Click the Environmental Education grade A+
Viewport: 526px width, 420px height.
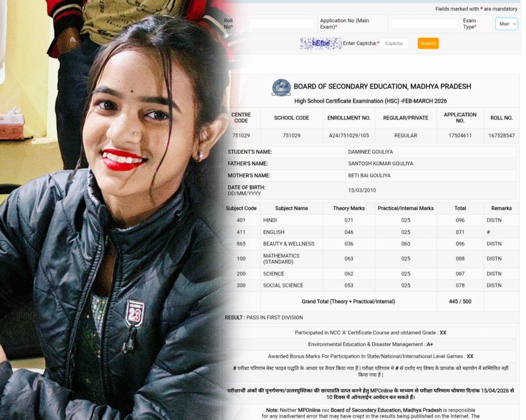[x=430, y=344]
